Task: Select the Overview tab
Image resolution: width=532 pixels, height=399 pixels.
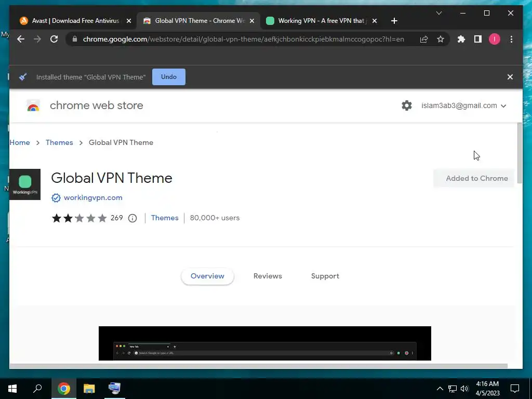Action: (x=207, y=276)
